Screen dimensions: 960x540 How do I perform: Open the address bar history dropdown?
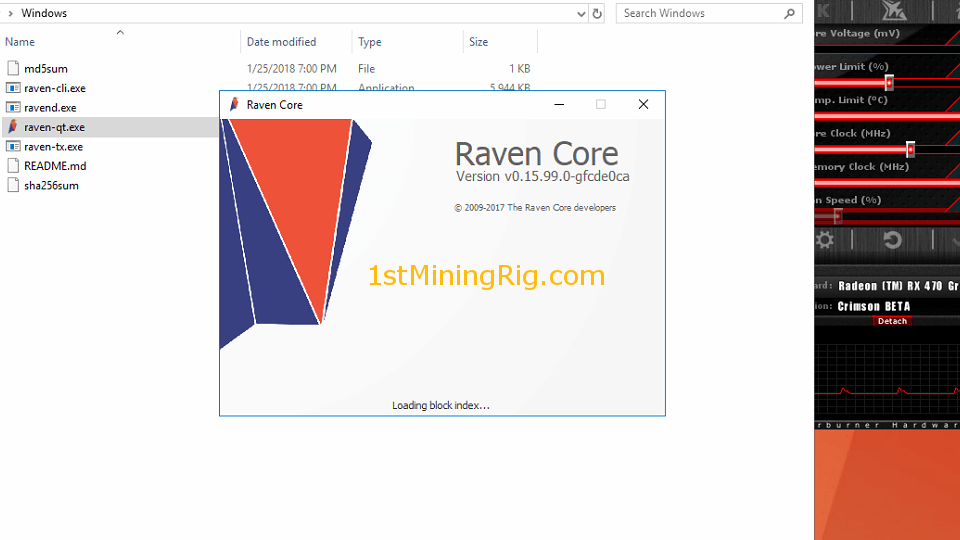581,13
